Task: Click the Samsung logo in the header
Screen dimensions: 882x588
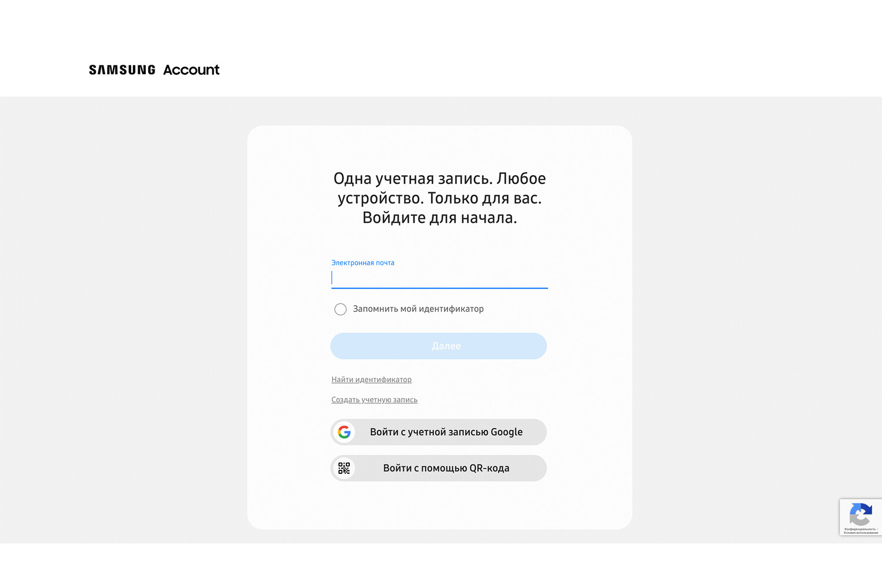Action: click(x=122, y=69)
